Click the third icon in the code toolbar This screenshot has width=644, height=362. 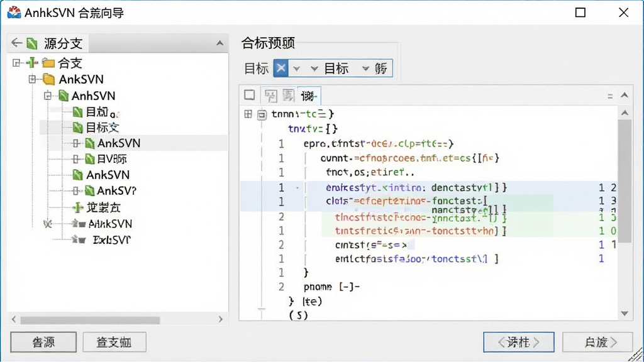(x=288, y=96)
